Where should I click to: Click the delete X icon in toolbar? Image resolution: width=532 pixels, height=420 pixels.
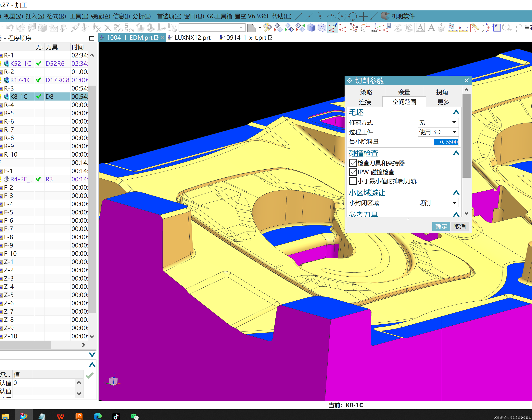coord(108,28)
